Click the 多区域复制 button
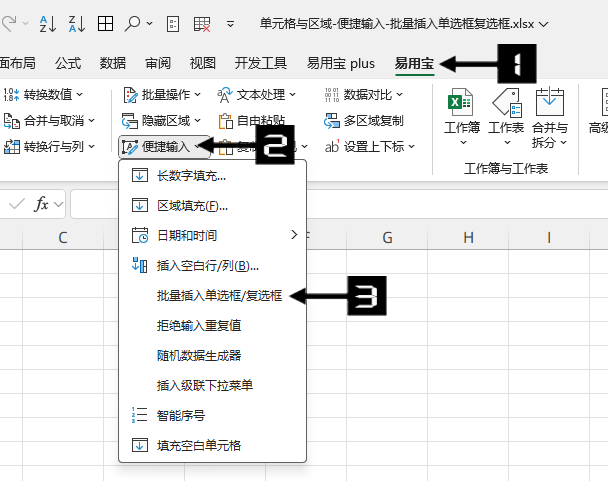Screen dimensions: 608x481 tap(364, 121)
